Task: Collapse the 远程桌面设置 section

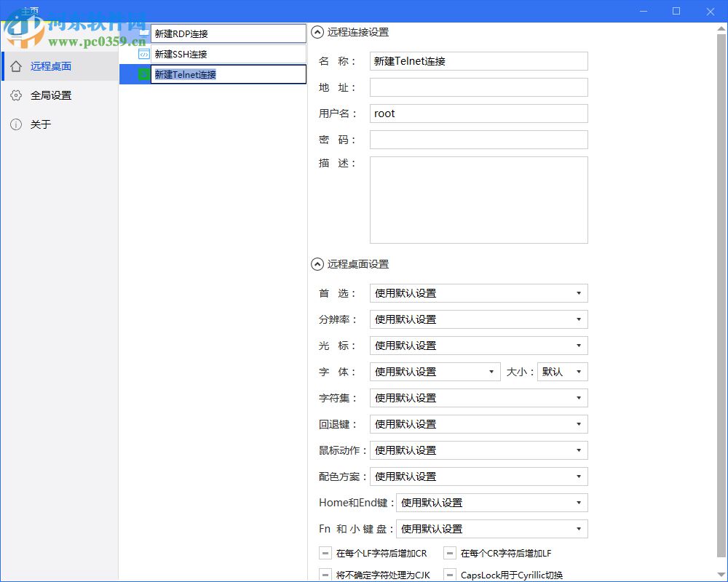Action: pos(317,264)
